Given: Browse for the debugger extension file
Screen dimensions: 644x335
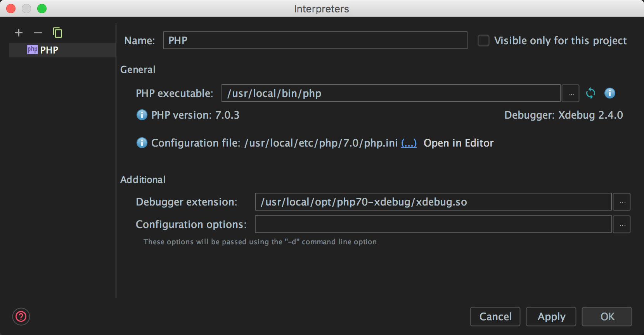Looking at the screenshot, I should (622, 202).
